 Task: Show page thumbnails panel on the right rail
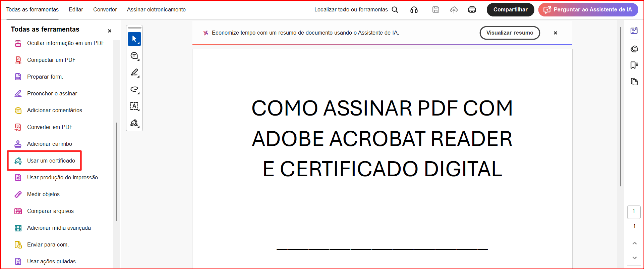pos(634,82)
